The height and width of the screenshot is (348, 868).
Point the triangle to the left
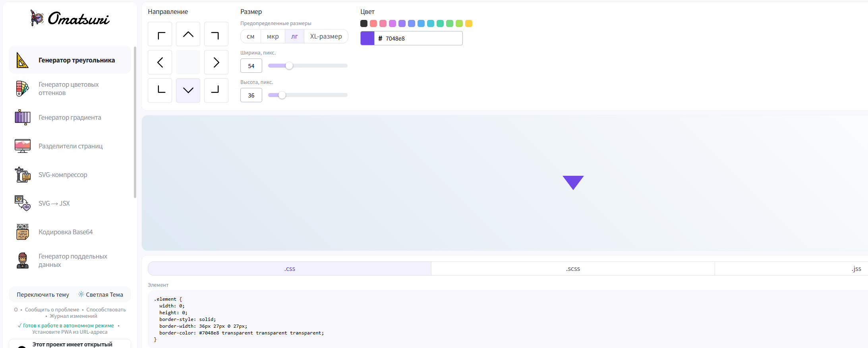(x=160, y=62)
